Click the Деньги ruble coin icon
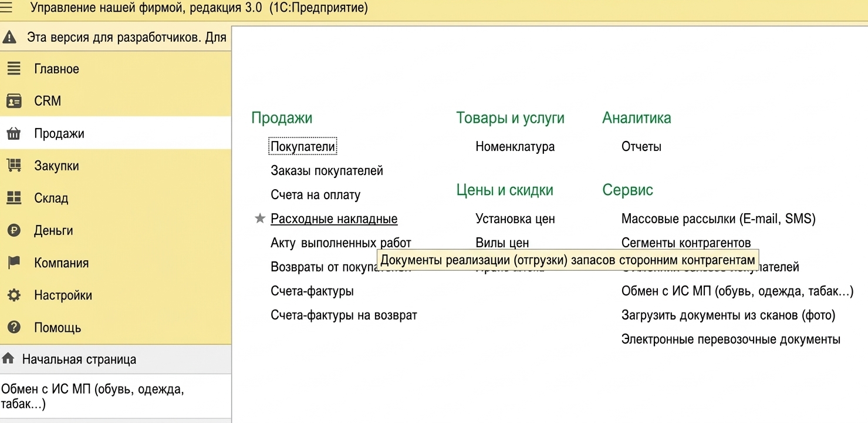The width and height of the screenshot is (868, 423). point(13,230)
